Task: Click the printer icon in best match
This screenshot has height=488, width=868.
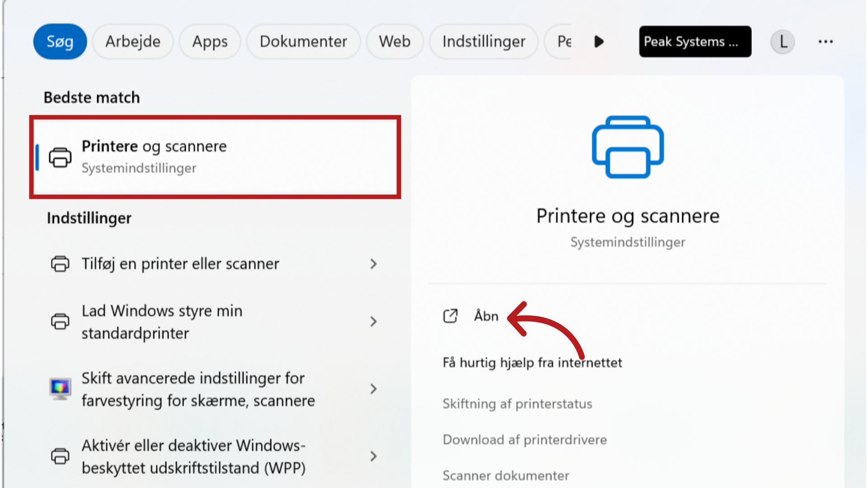Action: 60,157
